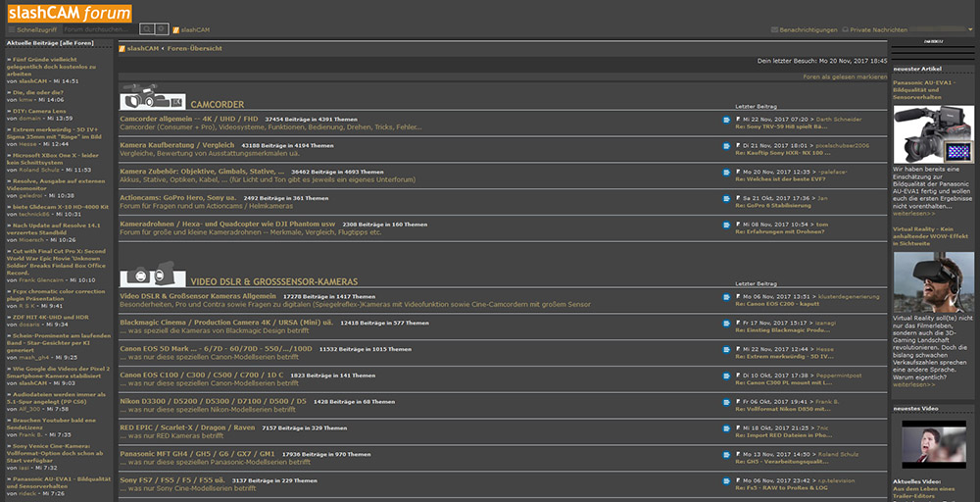Image resolution: width=980 pixels, height=502 pixels.
Task: Click the search magnifier icon
Action: pyautogui.click(x=146, y=29)
